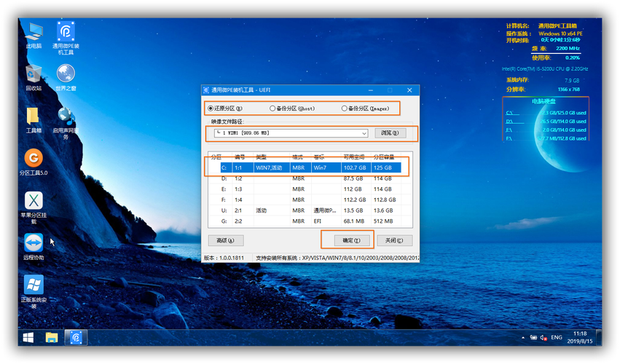Minimize the PE tool dialog
The width and height of the screenshot is (620, 364).
pos(371,90)
